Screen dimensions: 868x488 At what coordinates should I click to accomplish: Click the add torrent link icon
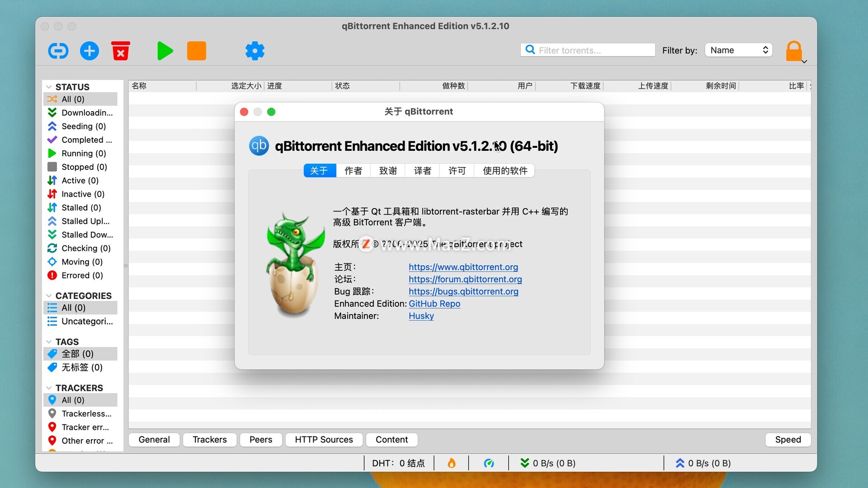[58, 51]
